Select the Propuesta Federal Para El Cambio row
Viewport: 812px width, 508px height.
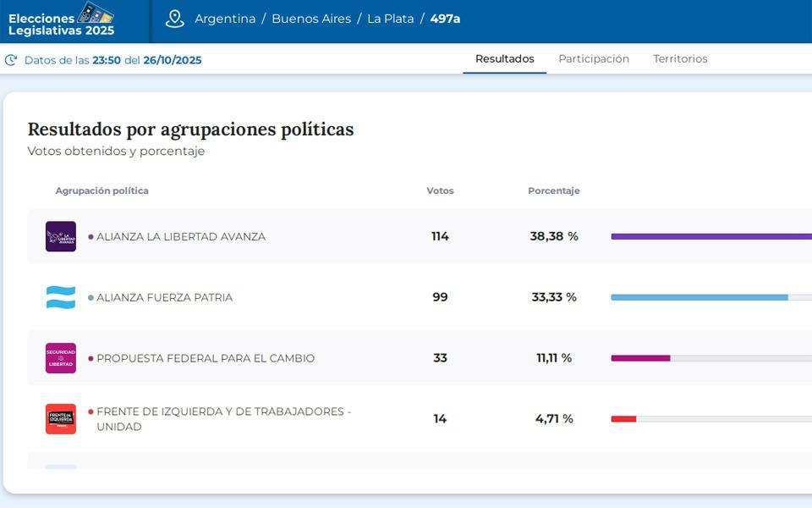pos(206,358)
